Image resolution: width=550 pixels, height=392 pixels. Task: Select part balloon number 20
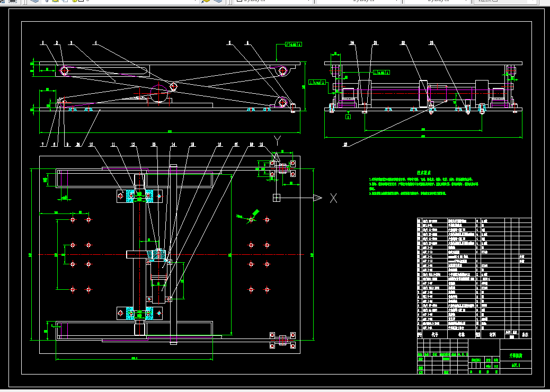click(352, 43)
